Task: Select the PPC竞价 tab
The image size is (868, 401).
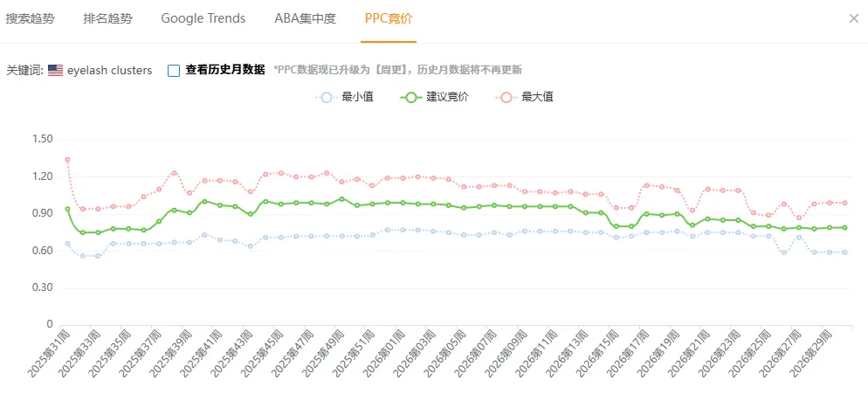Action: point(388,18)
